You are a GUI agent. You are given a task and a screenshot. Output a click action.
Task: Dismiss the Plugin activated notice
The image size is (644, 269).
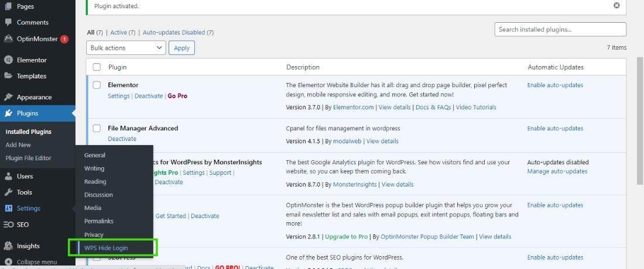(616, 6)
